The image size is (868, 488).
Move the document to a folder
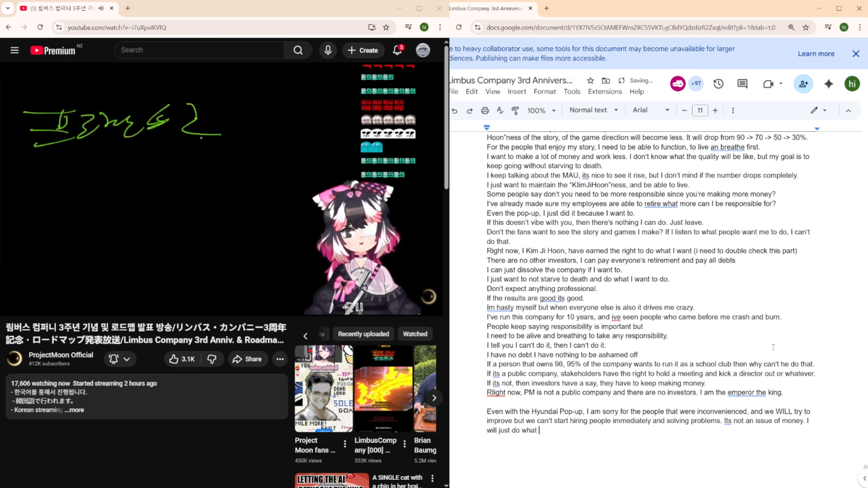click(606, 81)
